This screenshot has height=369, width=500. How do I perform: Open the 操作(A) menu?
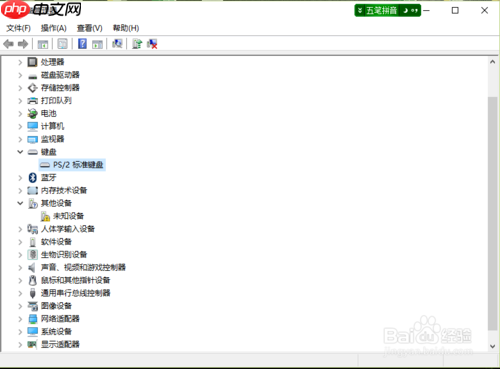click(54, 28)
